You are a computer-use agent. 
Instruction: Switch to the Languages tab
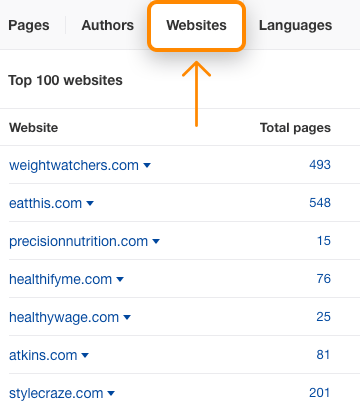295,26
